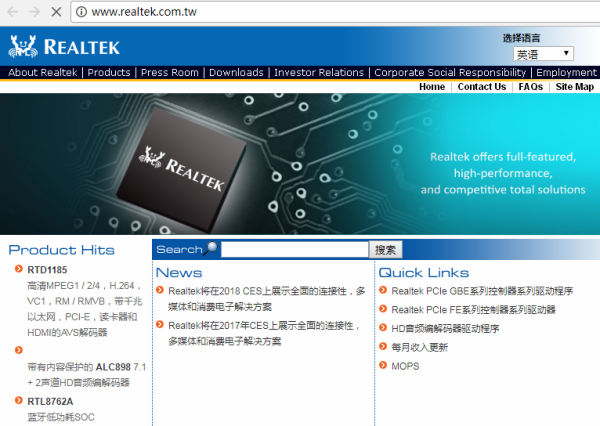This screenshot has height=426, width=600.
Task: Open 每月收入更新 quick link
Action: pyautogui.click(x=419, y=348)
